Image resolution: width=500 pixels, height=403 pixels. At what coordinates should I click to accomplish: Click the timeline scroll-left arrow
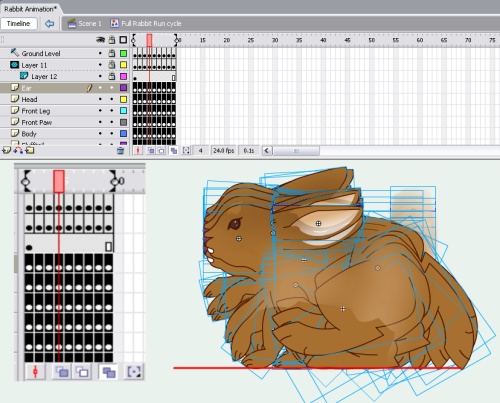click(267, 151)
